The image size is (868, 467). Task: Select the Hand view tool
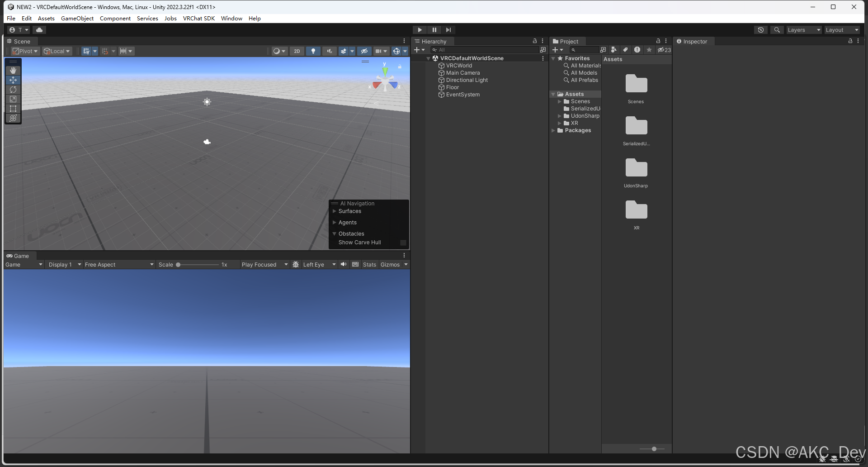(13, 71)
